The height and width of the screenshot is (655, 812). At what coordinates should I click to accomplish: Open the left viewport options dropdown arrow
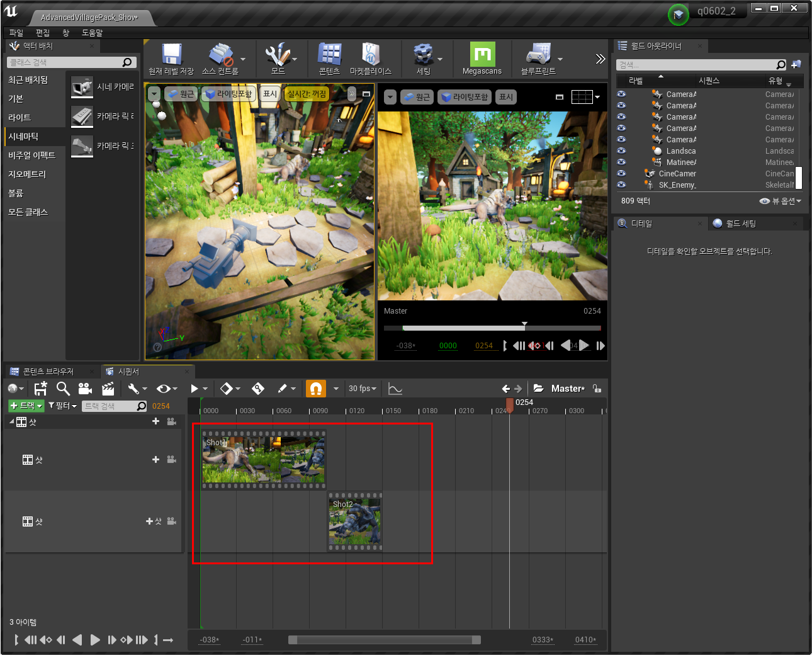coord(154,94)
